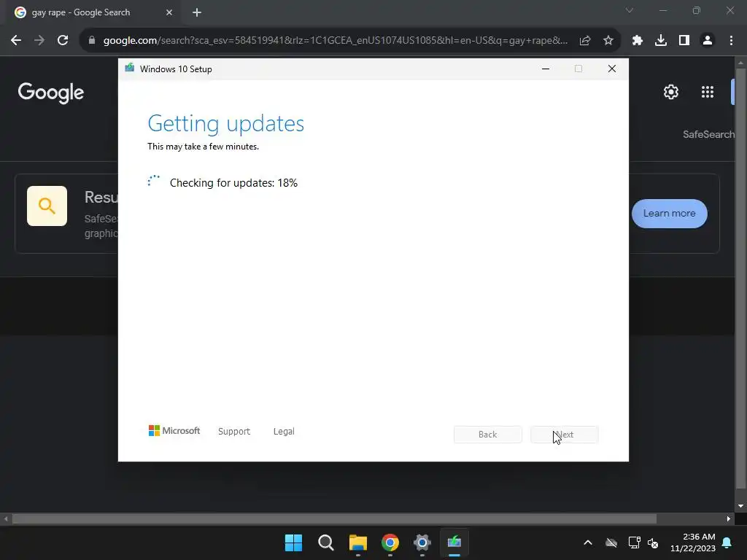
Task: Open Chrome profile avatar menu
Action: tap(708, 41)
